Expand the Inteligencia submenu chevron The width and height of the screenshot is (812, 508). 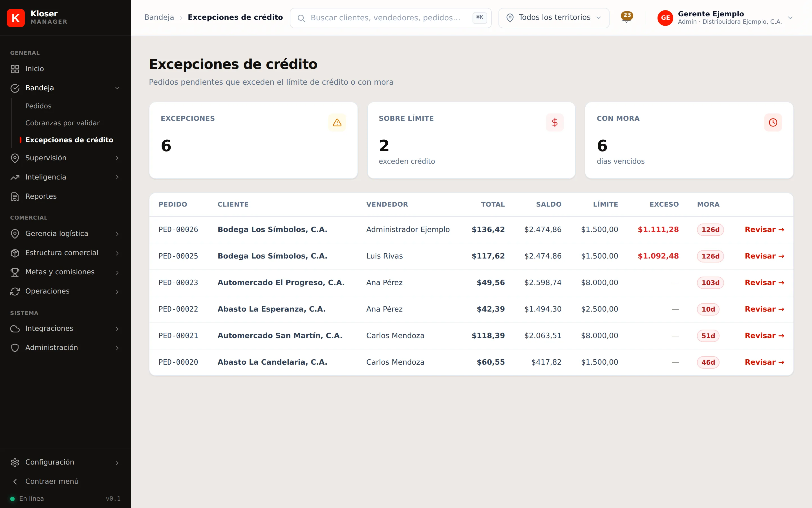117,177
